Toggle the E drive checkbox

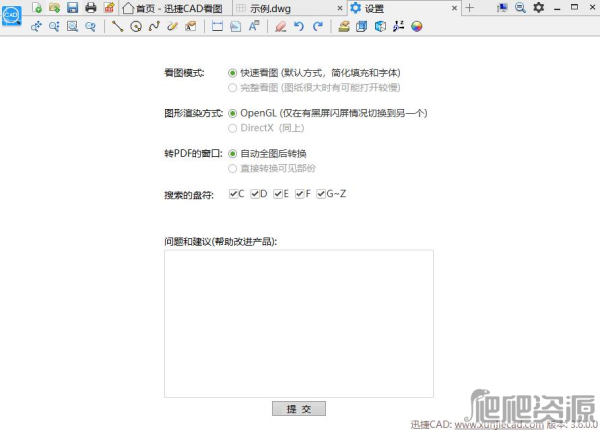pyautogui.click(x=278, y=194)
